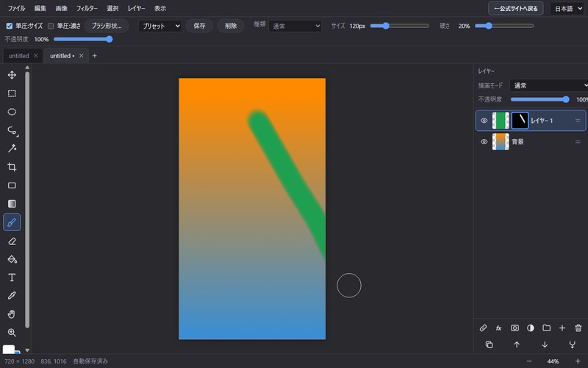Toggle 筆圧:濃さ checkbox
Screen dimensions: 588x368
coord(51,26)
